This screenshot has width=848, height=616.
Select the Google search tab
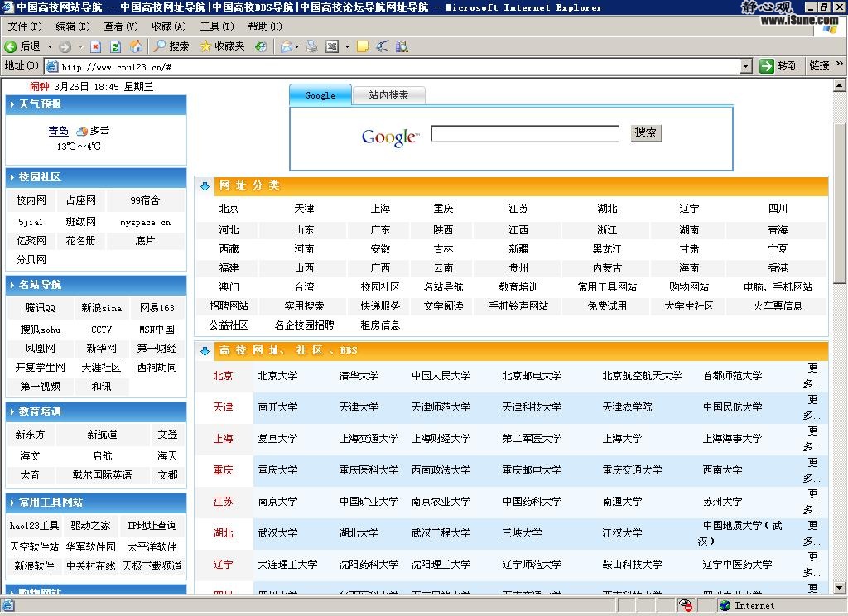click(320, 95)
